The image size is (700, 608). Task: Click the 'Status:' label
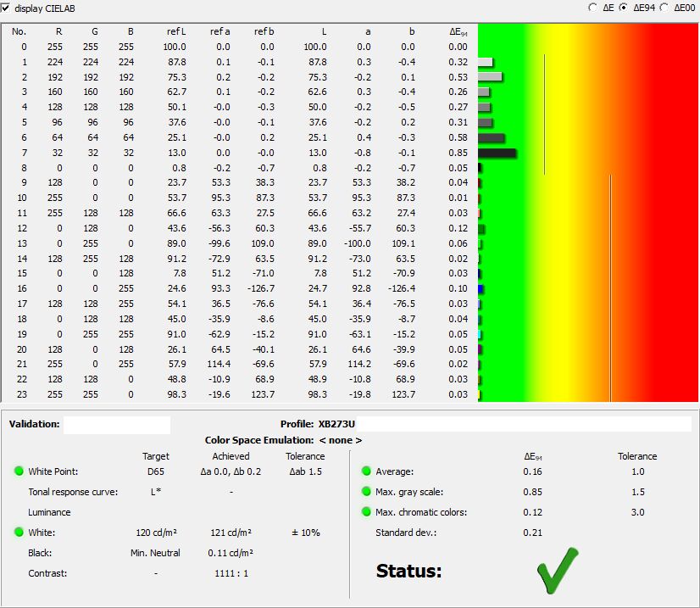pyautogui.click(x=408, y=571)
